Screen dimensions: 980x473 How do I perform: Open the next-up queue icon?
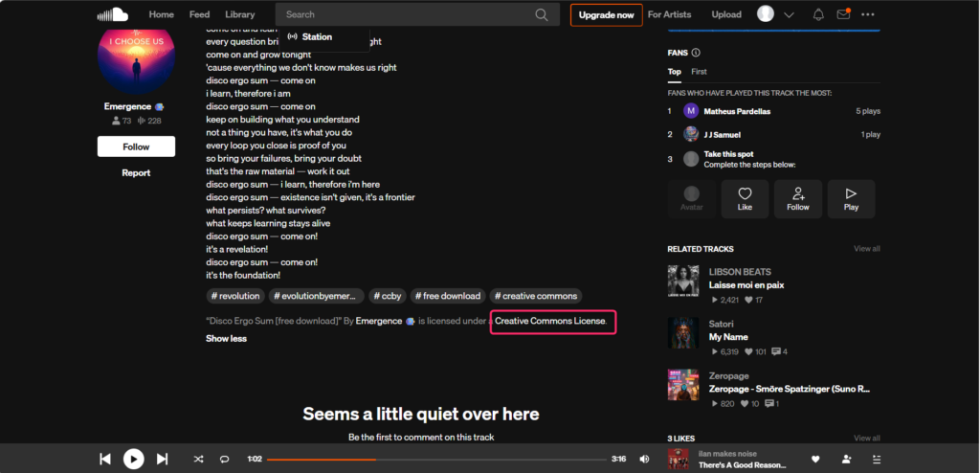point(877,460)
